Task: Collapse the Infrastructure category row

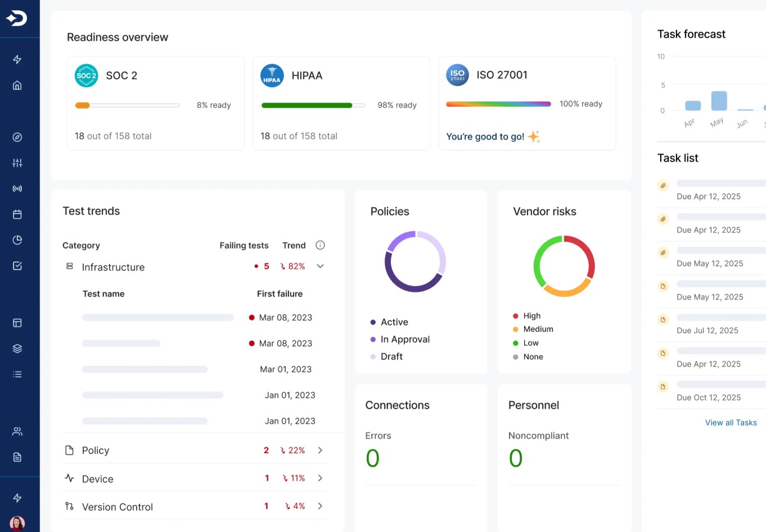Action: click(x=320, y=266)
